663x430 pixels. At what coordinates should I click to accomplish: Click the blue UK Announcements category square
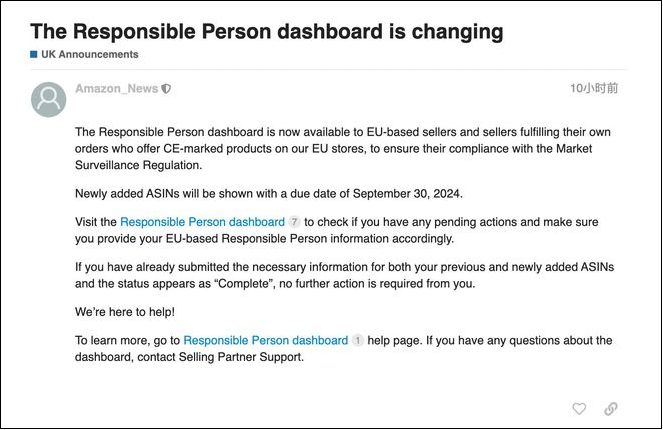click(x=34, y=55)
